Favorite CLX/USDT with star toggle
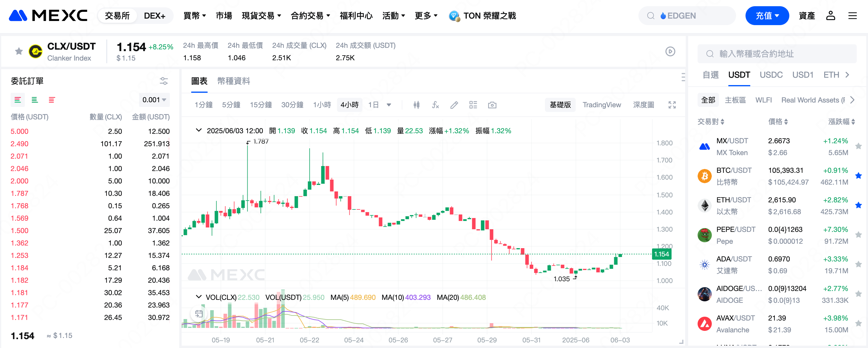 click(x=19, y=51)
